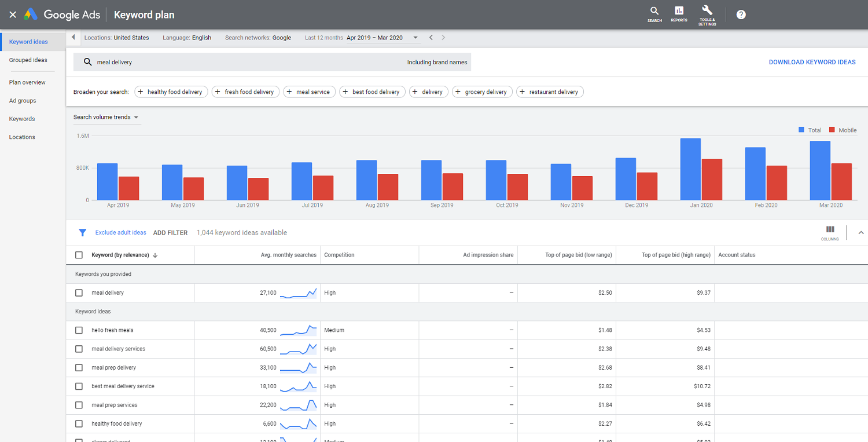Open the Apr 2019 – Mar 2020 date dropdown
This screenshot has width=868, height=442.
pyautogui.click(x=415, y=37)
